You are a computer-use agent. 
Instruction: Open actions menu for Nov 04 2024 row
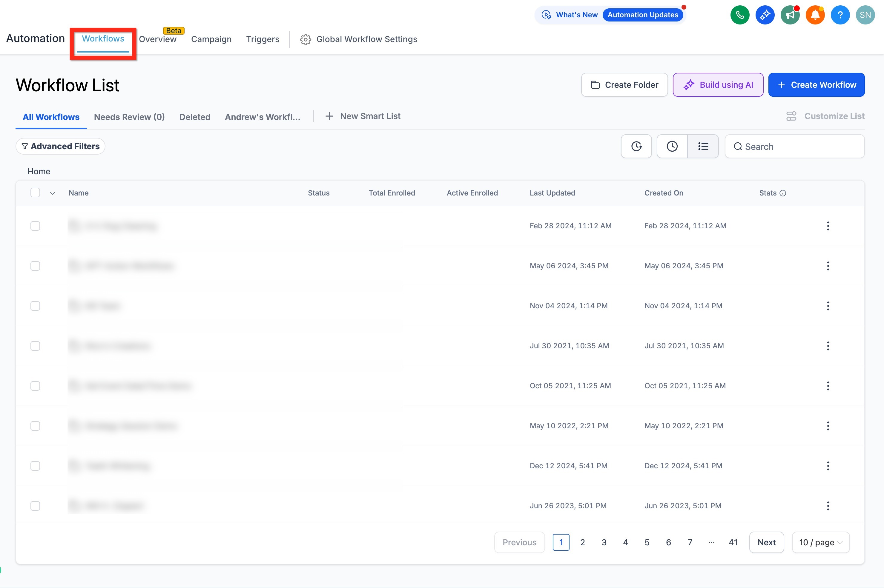828,306
